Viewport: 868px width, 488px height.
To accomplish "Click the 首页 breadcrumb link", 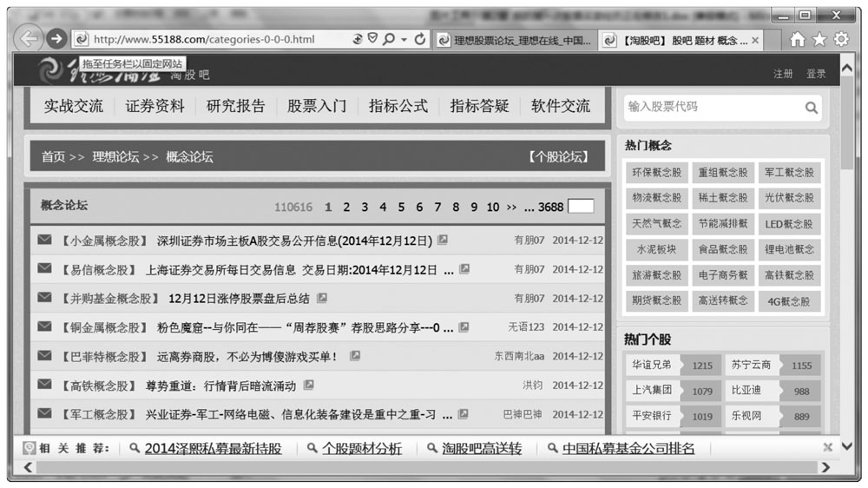I will pos(53,157).
